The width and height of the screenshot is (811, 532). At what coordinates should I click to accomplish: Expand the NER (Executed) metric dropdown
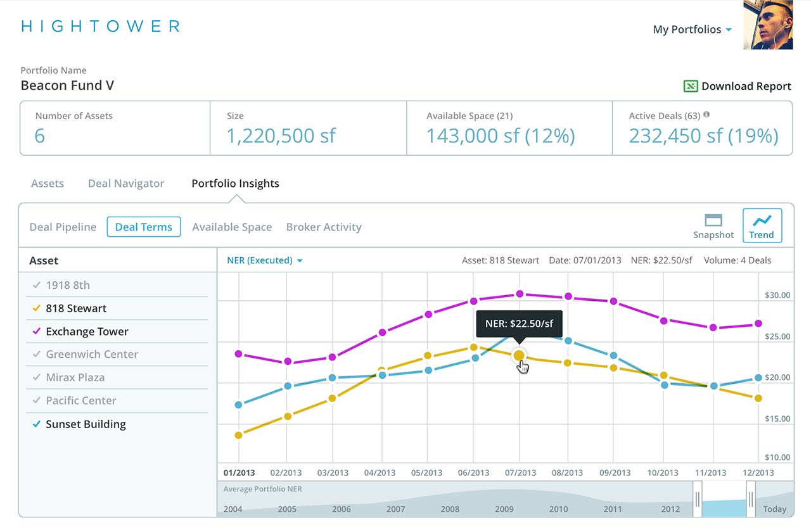pos(265,260)
